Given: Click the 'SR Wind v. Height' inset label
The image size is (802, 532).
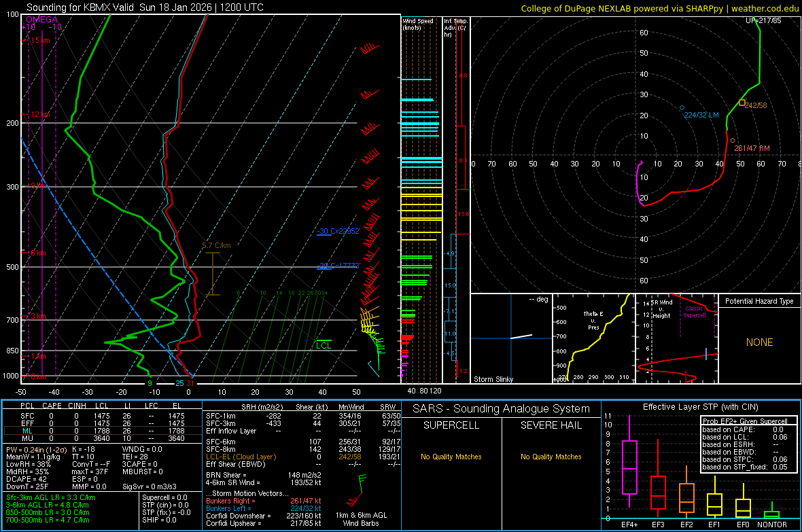Looking at the screenshot, I should (662, 309).
